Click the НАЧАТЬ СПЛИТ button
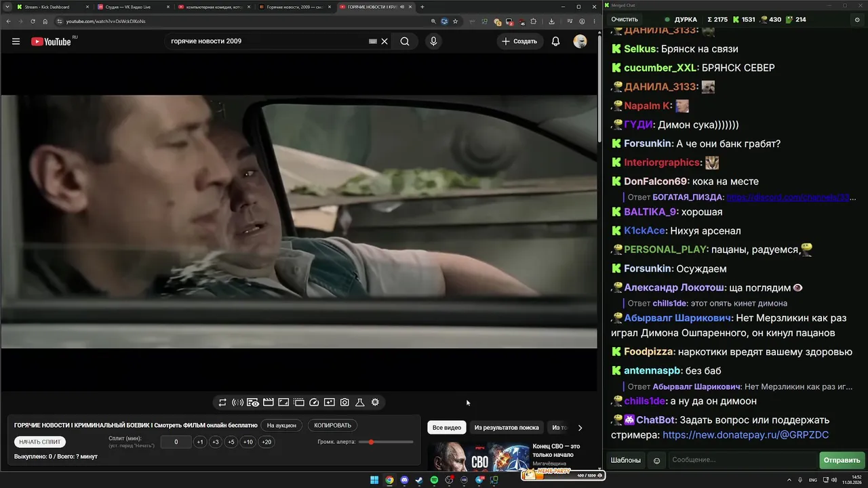Screen dimensions: 868x488 coord(40,442)
